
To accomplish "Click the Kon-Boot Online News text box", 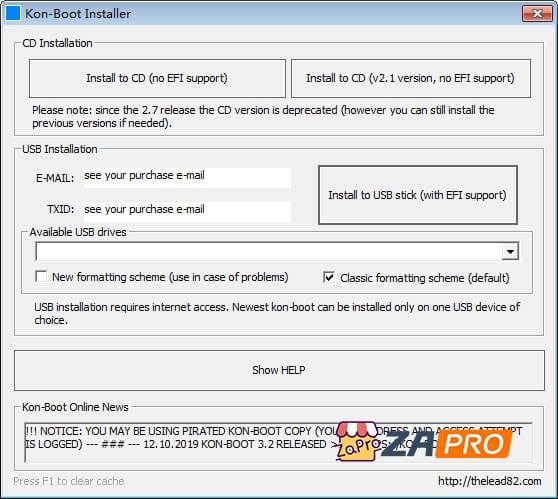I will pyautogui.click(x=278, y=442).
